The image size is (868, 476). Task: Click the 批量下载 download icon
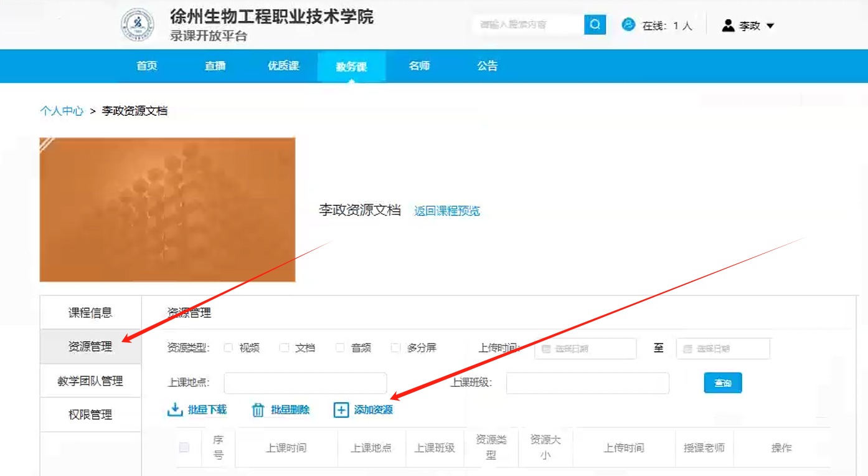pyautogui.click(x=174, y=410)
